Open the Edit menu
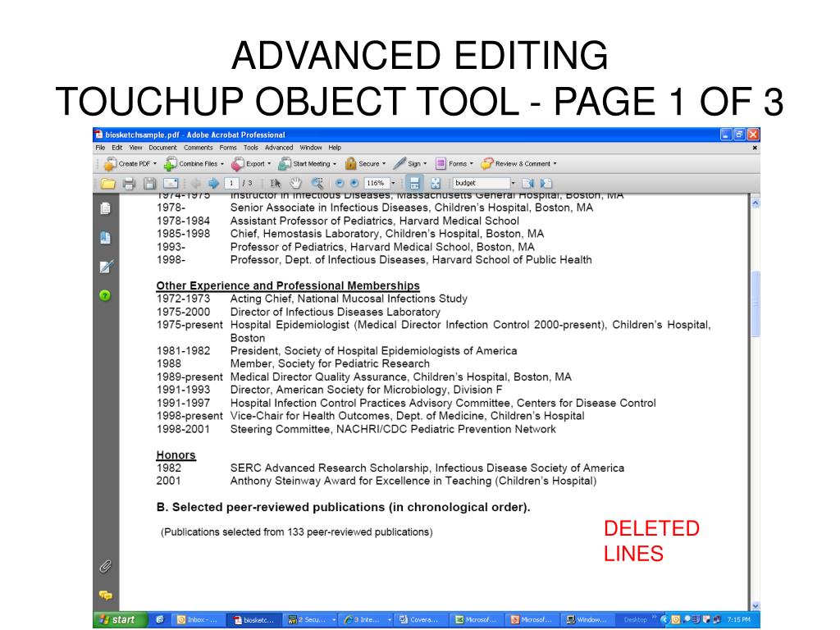The image size is (840, 630). (116, 148)
